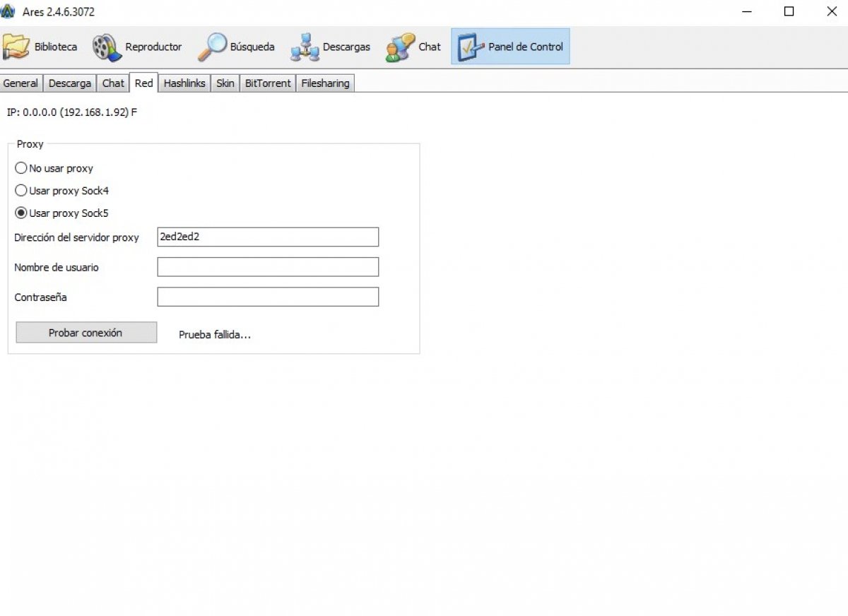Open the Filesharing settings tab
848x616 pixels.
tap(325, 83)
